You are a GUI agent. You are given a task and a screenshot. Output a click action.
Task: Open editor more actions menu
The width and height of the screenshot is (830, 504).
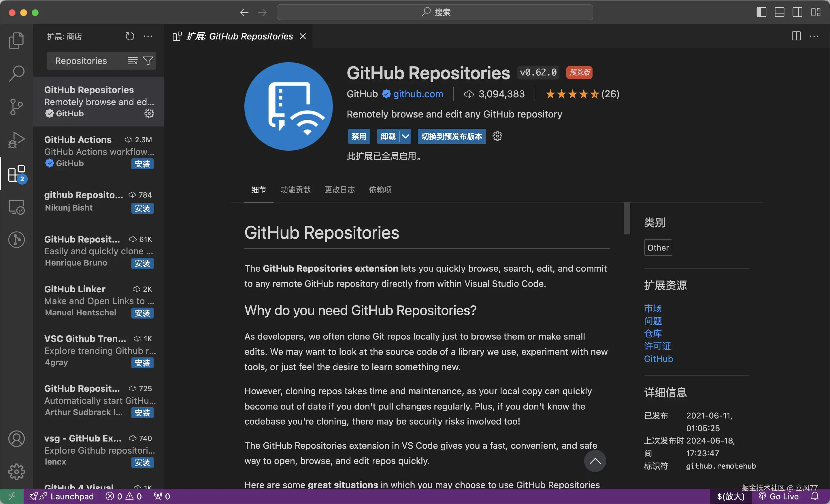point(814,36)
